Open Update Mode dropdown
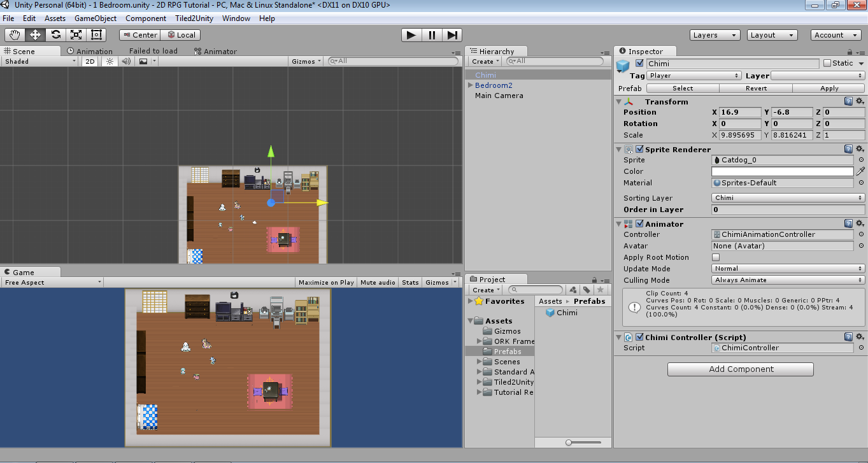 (788, 268)
